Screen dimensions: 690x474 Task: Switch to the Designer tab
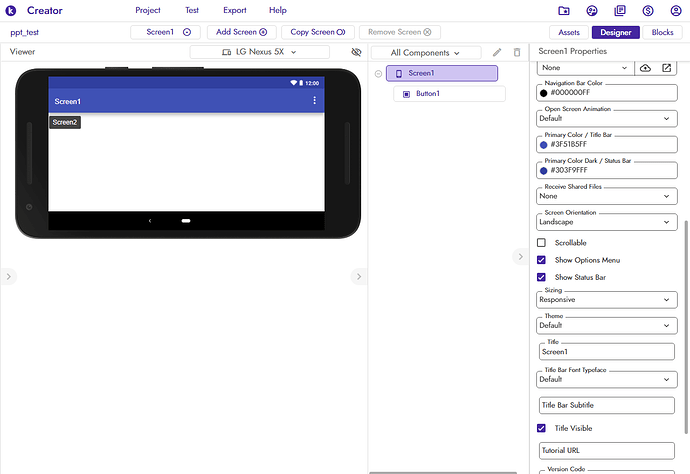[616, 32]
